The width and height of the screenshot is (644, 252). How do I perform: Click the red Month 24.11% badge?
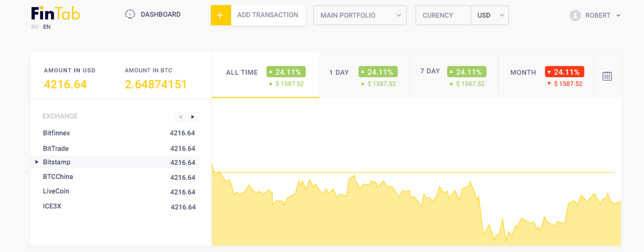pos(564,72)
